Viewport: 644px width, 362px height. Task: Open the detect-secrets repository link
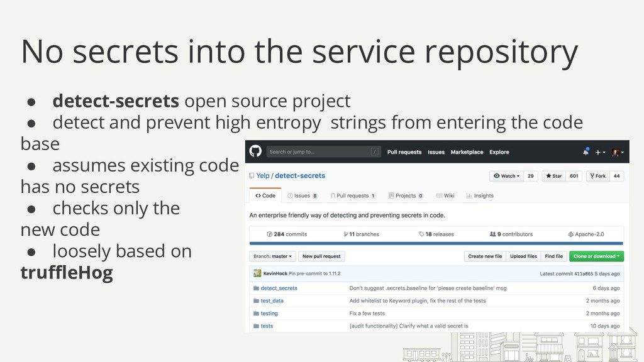pyautogui.click(x=300, y=176)
